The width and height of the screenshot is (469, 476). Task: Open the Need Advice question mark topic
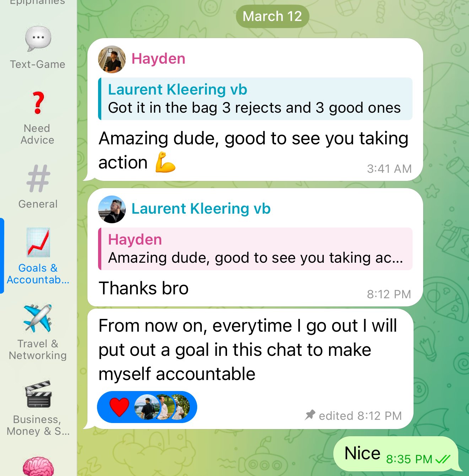pos(38,103)
